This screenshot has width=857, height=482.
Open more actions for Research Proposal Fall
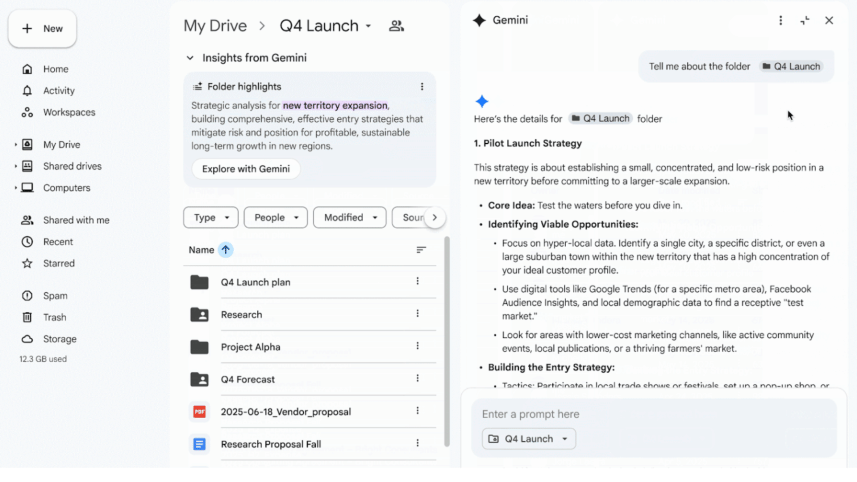coord(418,443)
